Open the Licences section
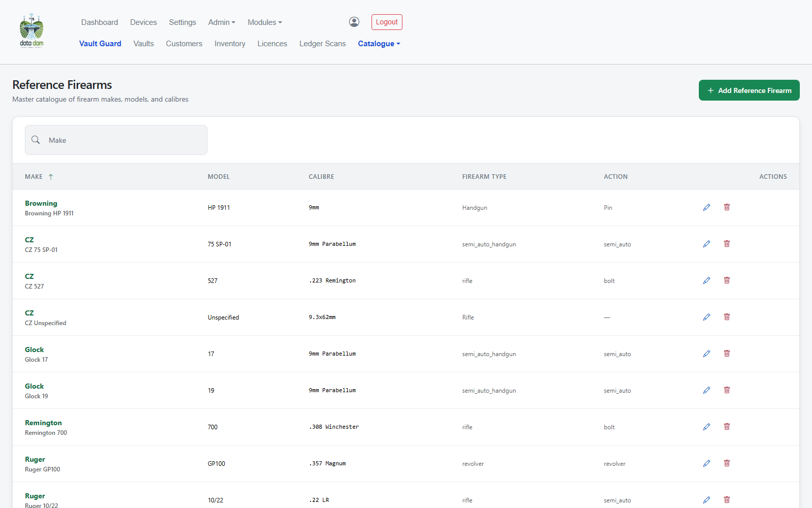Viewport: 812px width, 508px height. tap(272, 44)
